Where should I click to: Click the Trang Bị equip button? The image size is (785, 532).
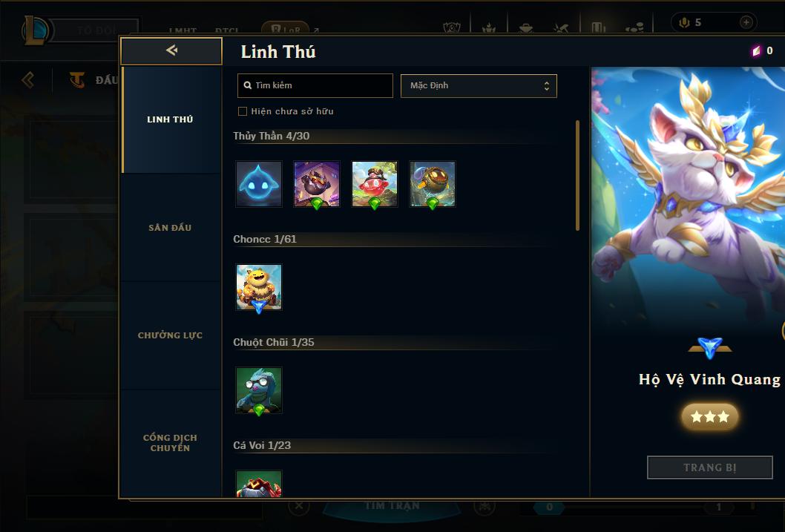pyautogui.click(x=710, y=467)
